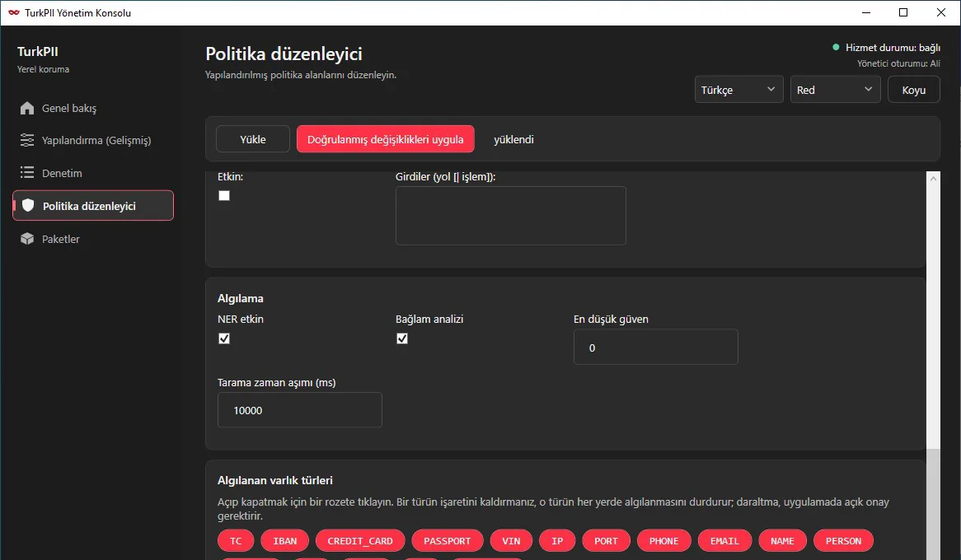Toggle the VIN entity badge
Viewport: 961px width, 560px height.
(x=511, y=541)
